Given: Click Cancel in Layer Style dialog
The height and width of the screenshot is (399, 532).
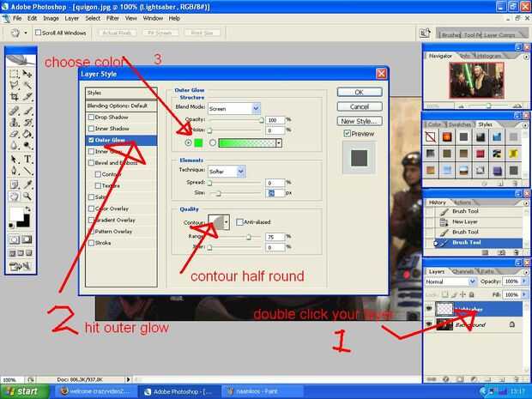Looking at the screenshot, I should [360, 106].
